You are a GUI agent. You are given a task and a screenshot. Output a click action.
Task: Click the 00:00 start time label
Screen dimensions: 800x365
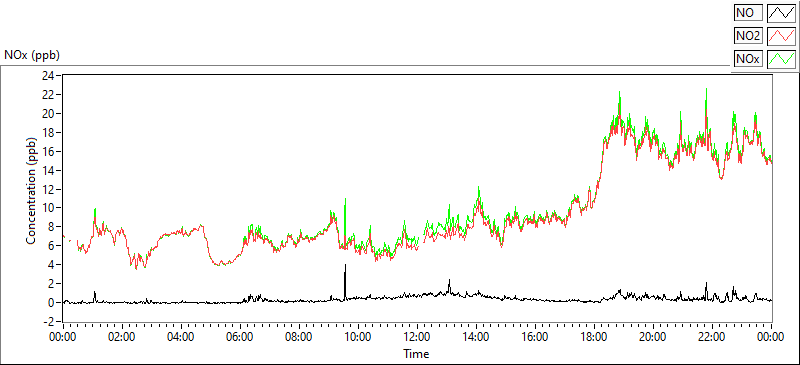tap(64, 337)
